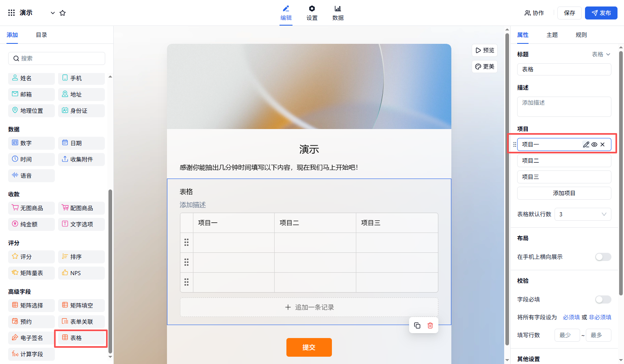Click the red trash delete icon

point(430,325)
